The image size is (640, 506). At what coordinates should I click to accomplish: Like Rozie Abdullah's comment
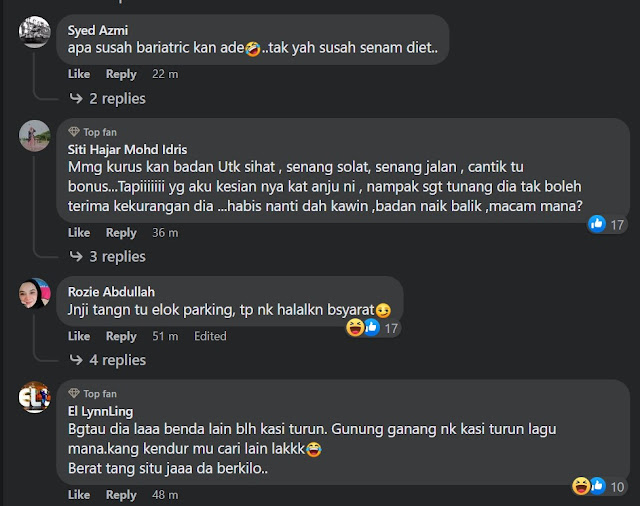(x=79, y=336)
